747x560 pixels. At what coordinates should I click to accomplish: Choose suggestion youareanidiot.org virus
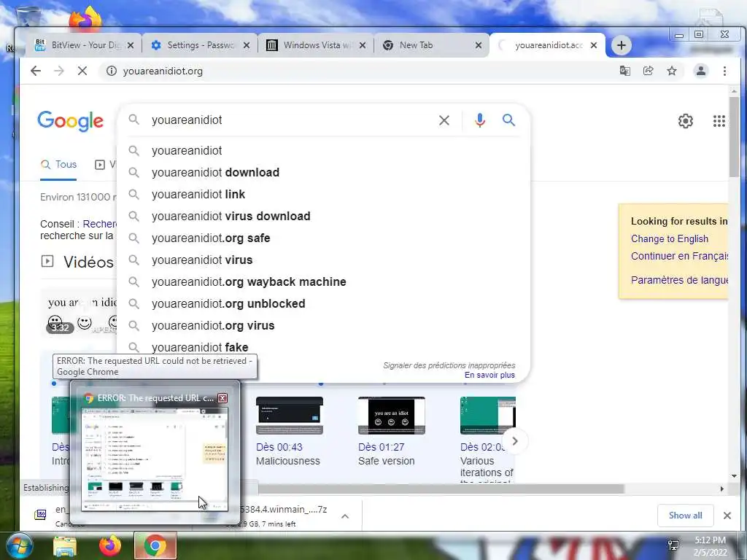tap(323, 326)
